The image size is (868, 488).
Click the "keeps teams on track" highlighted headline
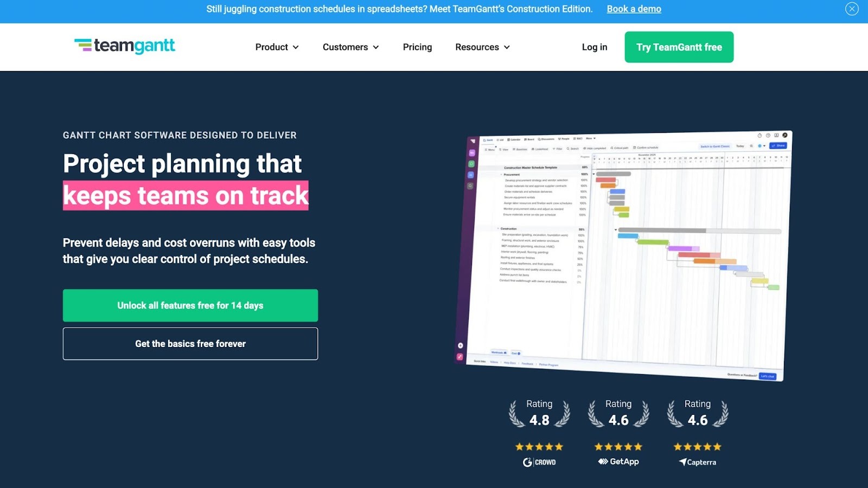point(186,195)
